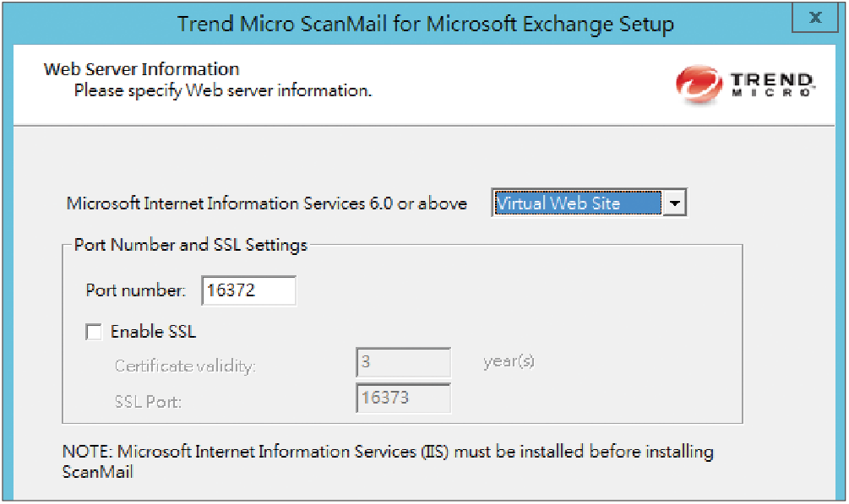Click the Trend Micro brand text
The width and height of the screenshot is (849, 504).
point(772,84)
